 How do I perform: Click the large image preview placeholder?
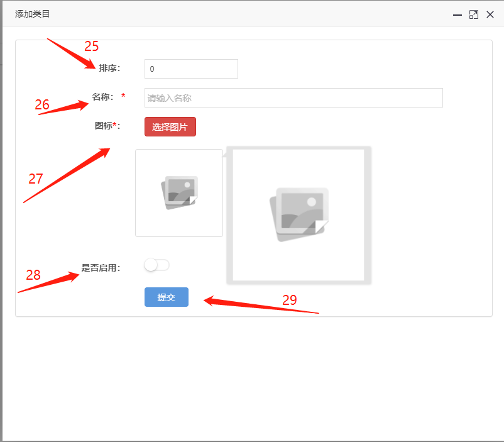(299, 215)
